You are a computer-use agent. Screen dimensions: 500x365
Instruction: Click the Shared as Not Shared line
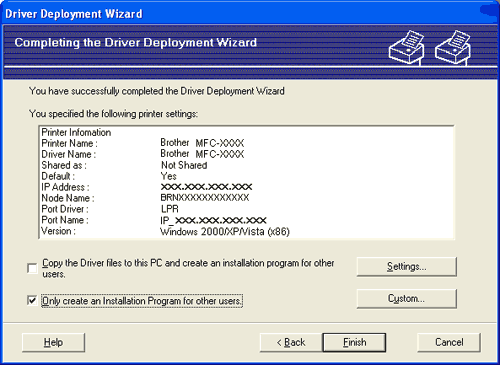click(x=124, y=165)
